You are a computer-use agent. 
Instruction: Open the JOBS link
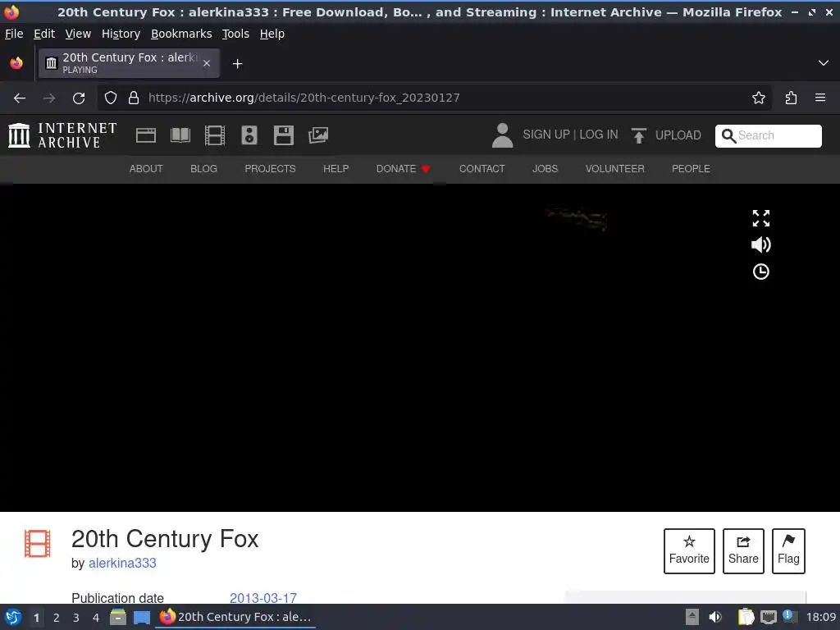click(545, 169)
